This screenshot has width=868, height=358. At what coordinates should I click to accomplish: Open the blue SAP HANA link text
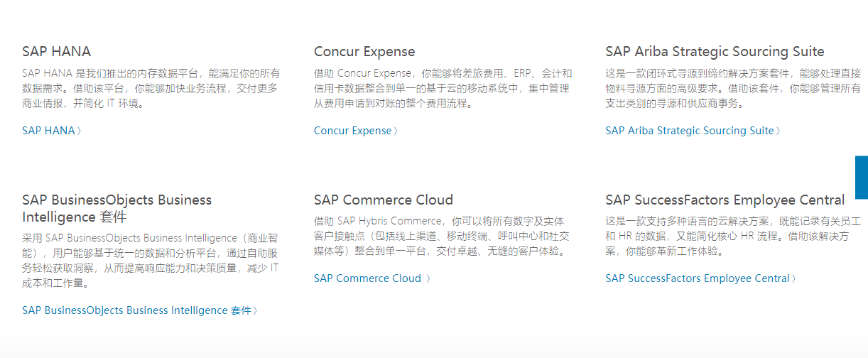48,131
